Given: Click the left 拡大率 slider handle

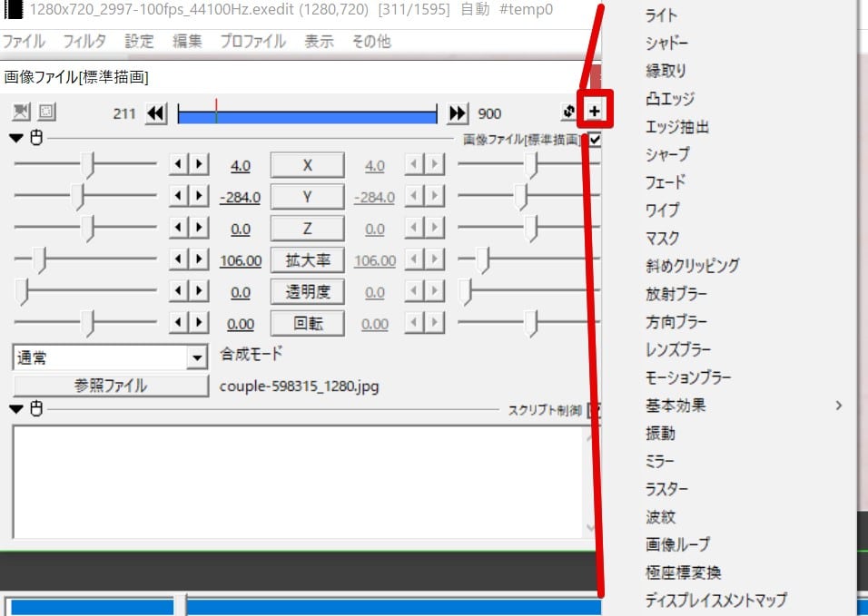Looking at the screenshot, I should click(40, 260).
